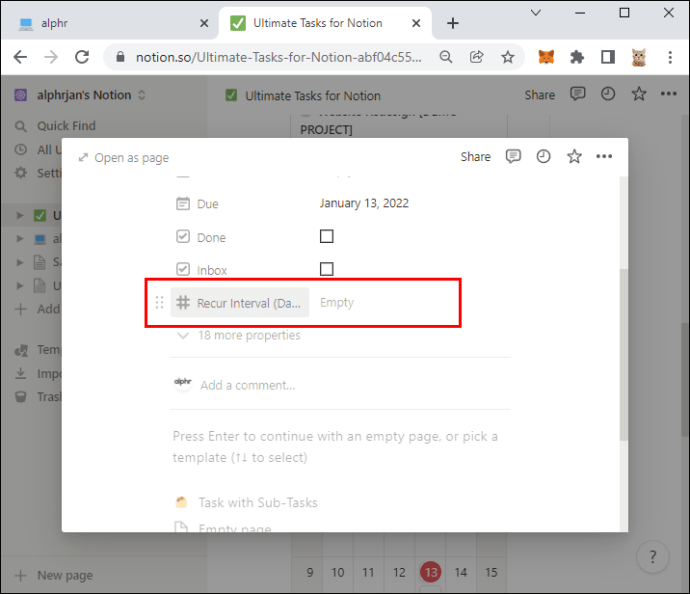
Task: Check the Done checkbox
Action: pos(327,237)
